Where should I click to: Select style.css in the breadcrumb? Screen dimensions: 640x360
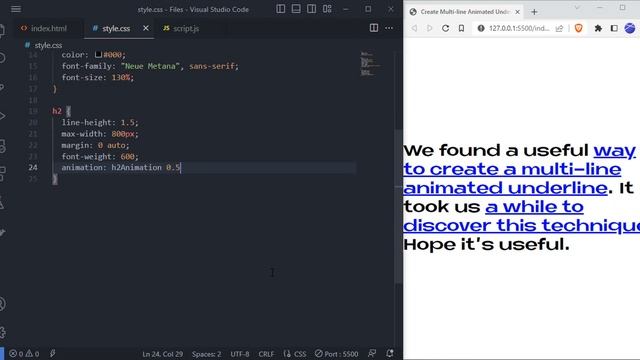click(48, 45)
